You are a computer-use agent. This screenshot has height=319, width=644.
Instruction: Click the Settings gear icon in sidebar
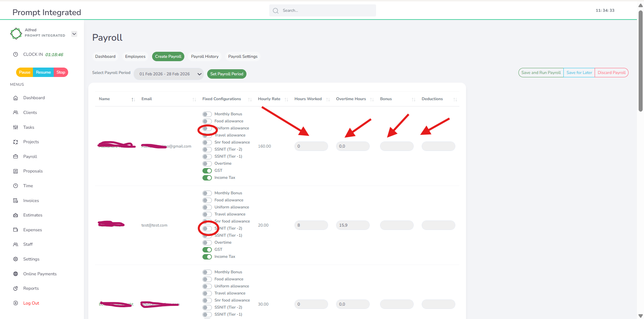tap(15, 259)
